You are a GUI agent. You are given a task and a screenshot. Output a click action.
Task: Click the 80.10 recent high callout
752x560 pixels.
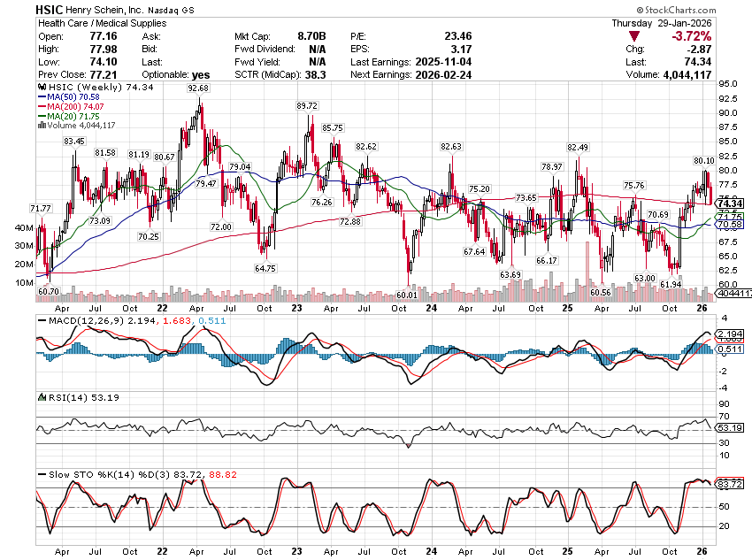704,160
